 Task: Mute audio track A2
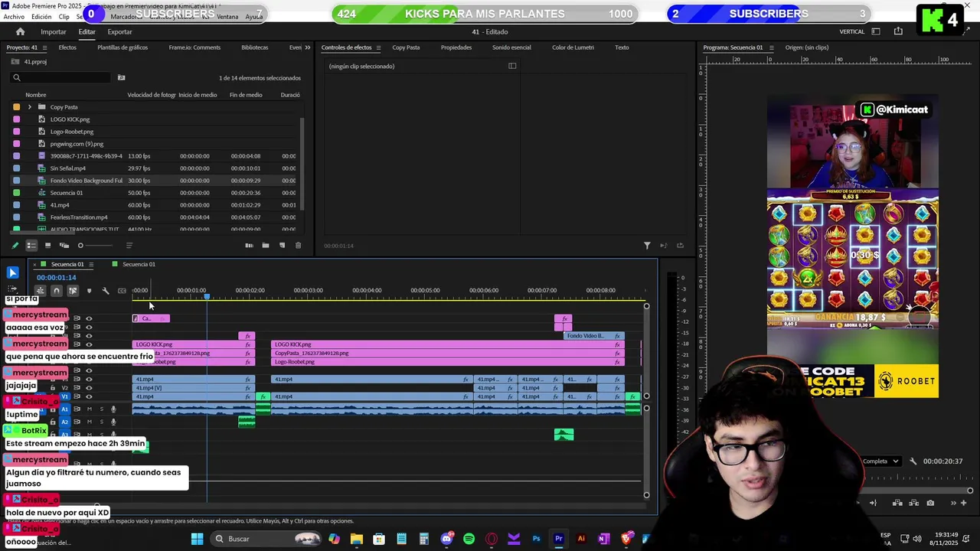tap(89, 422)
